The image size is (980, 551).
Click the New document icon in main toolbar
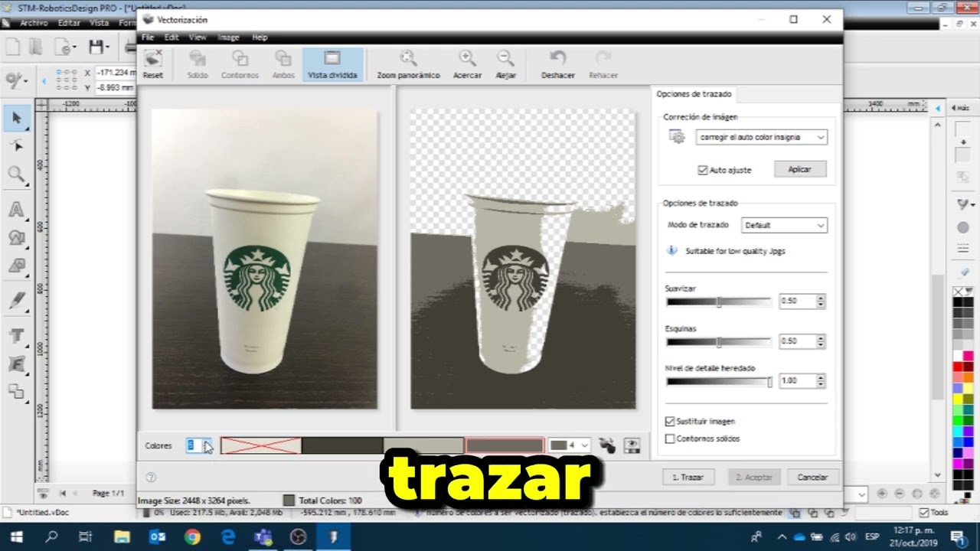[12, 47]
